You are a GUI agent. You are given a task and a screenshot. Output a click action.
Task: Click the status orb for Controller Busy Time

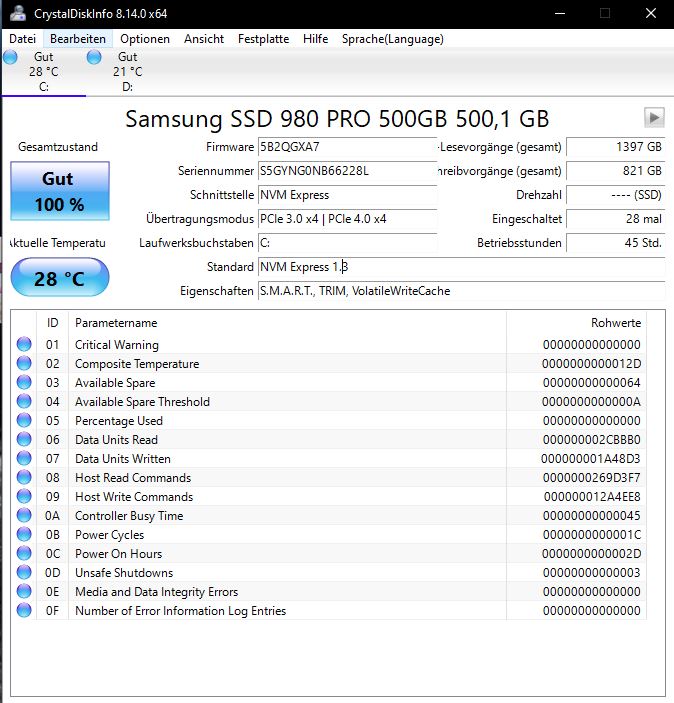click(24, 515)
